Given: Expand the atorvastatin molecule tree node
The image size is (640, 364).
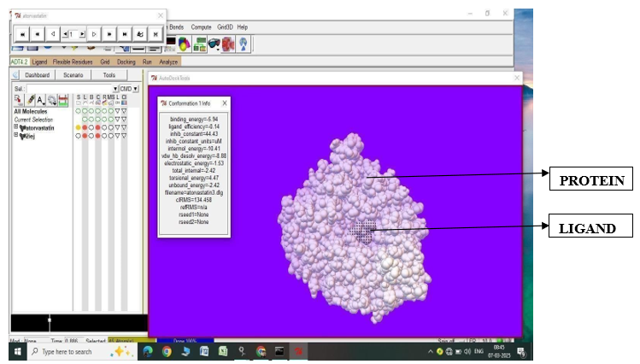Looking at the screenshot, I should (x=15, y=127).
